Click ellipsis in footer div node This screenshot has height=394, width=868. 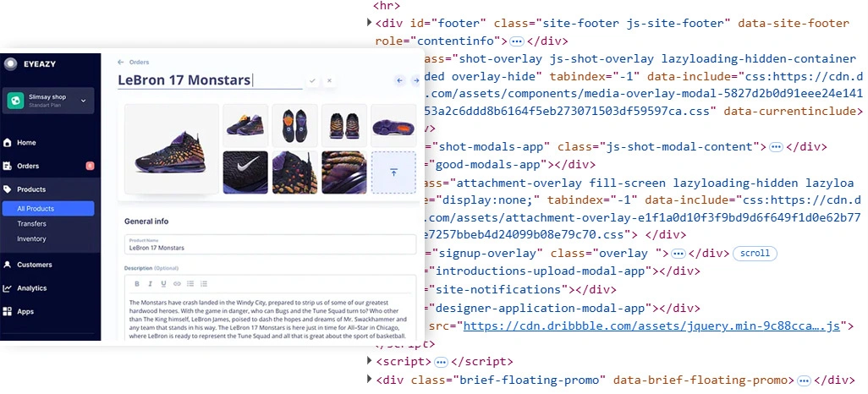(x=516, y=41)
